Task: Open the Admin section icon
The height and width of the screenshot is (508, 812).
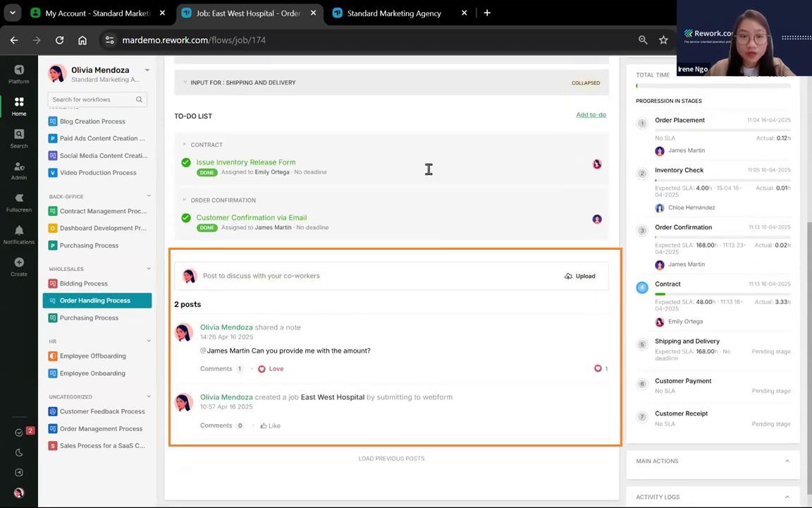Action: pos(18,171)
